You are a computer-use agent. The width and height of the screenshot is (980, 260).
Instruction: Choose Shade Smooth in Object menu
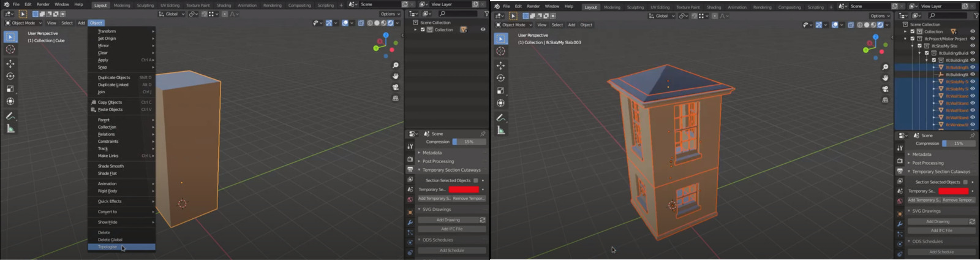click(122, 166)
